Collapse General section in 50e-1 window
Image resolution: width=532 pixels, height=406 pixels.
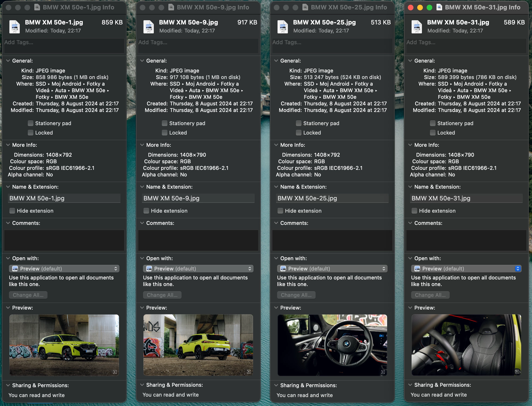pos(8,61)
